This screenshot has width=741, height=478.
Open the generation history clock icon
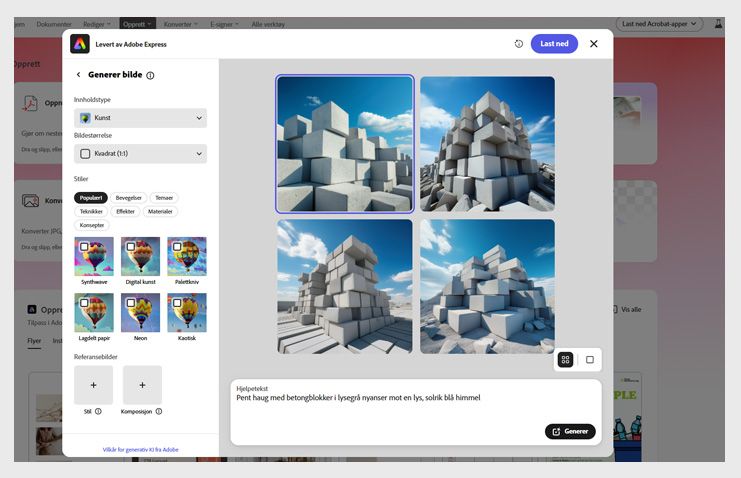coord(518,43)
